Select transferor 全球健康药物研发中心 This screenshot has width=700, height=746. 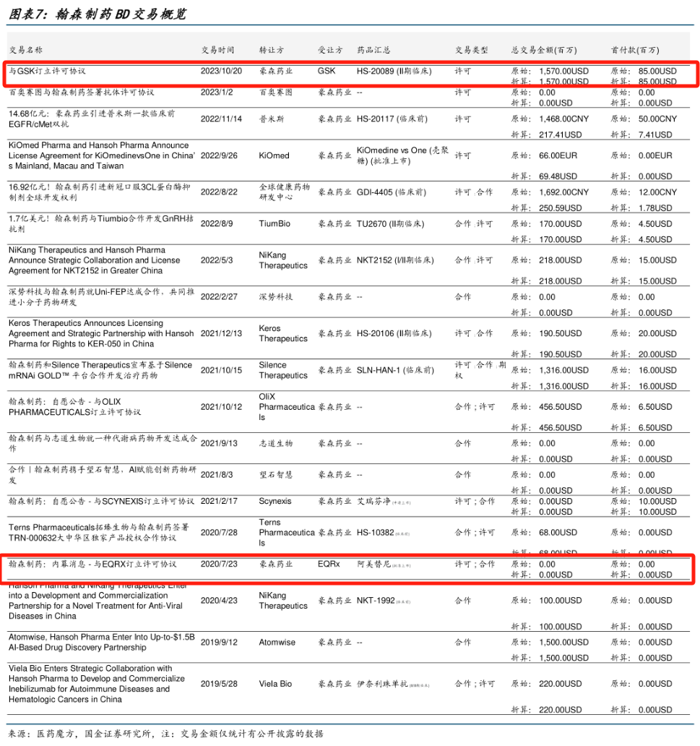click(x=285, y=192)
